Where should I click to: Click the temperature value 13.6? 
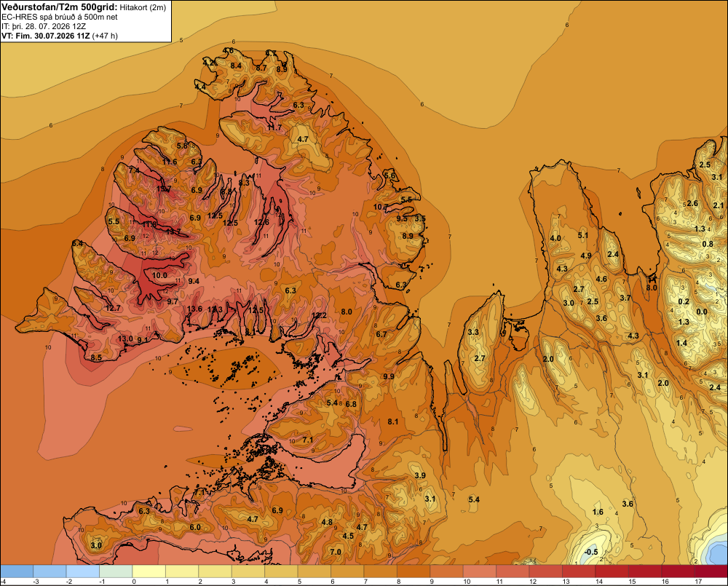coord(194,309)
